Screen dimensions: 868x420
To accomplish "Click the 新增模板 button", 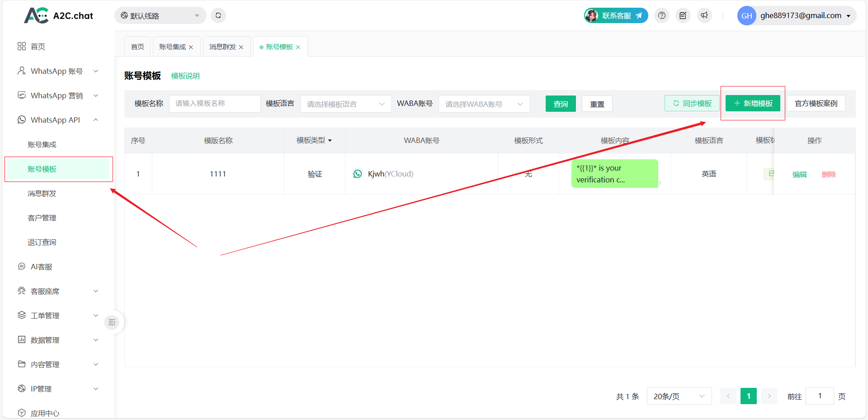I will [x=753, y=103].
